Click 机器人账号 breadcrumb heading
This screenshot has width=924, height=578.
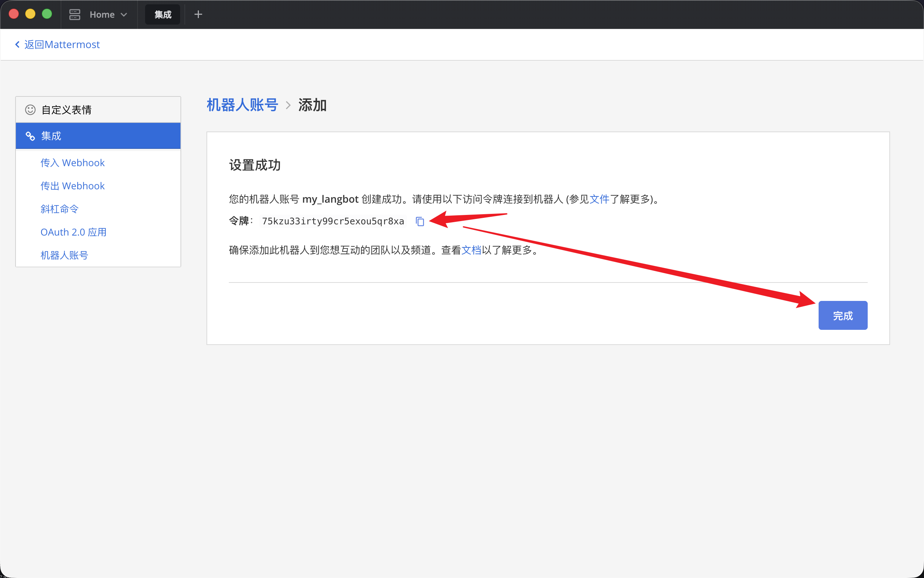[243, 105]
